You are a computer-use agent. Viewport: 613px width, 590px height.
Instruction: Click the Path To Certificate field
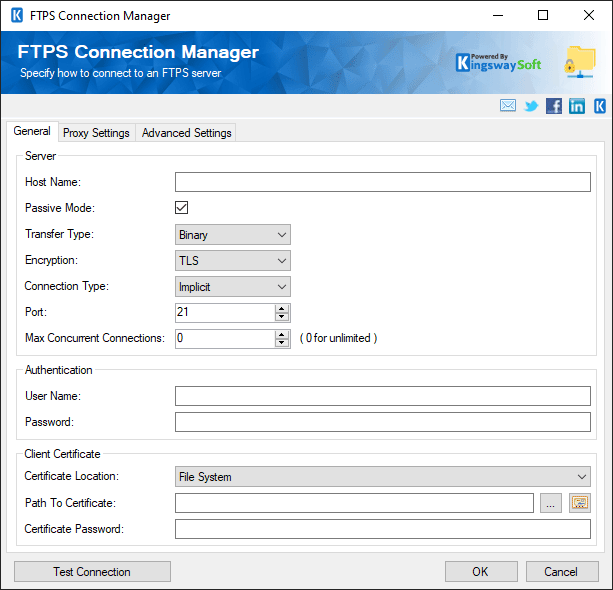coord(354,503)
